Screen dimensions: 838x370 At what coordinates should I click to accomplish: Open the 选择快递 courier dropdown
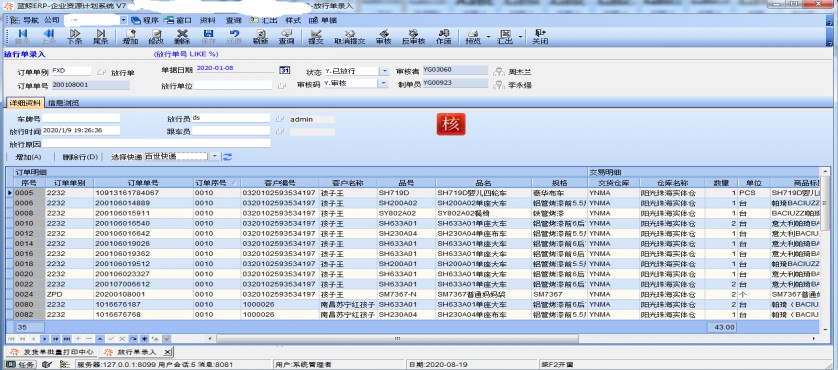click(x=214, y=157)
